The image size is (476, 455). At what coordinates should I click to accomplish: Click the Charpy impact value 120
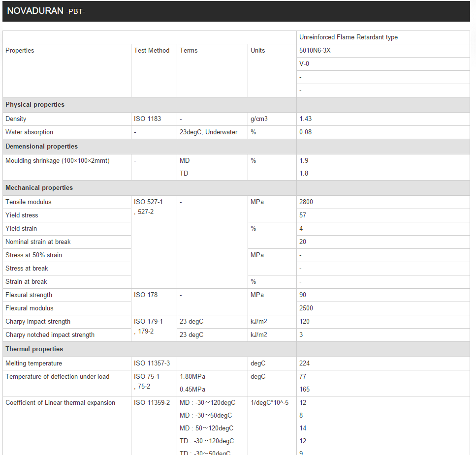click(304, 322)
